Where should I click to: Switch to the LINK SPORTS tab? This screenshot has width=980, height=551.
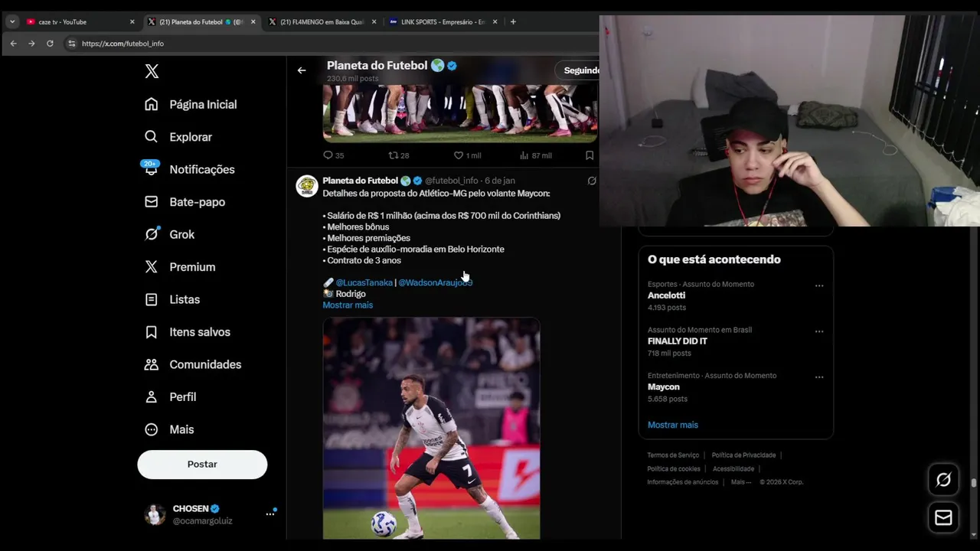[x=443, y=21]
